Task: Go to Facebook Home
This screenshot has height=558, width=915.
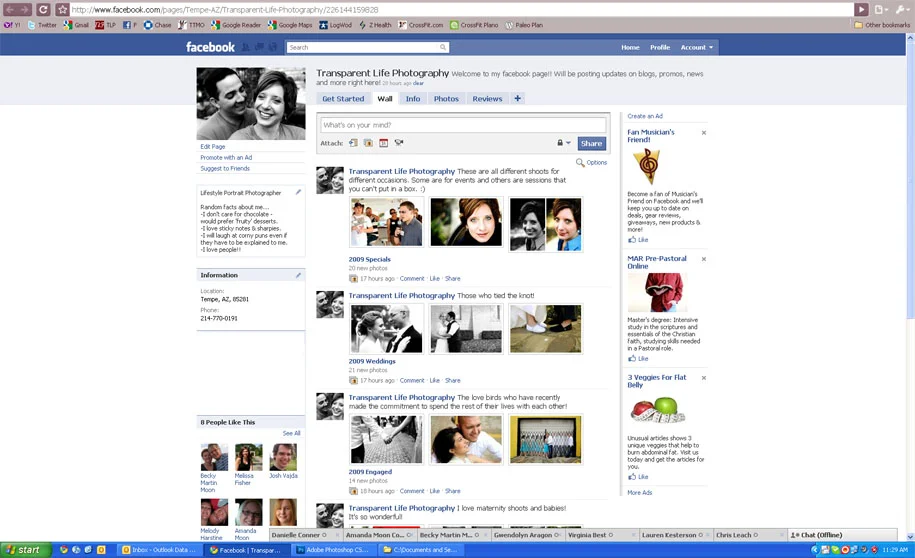Action: point(630,47)
